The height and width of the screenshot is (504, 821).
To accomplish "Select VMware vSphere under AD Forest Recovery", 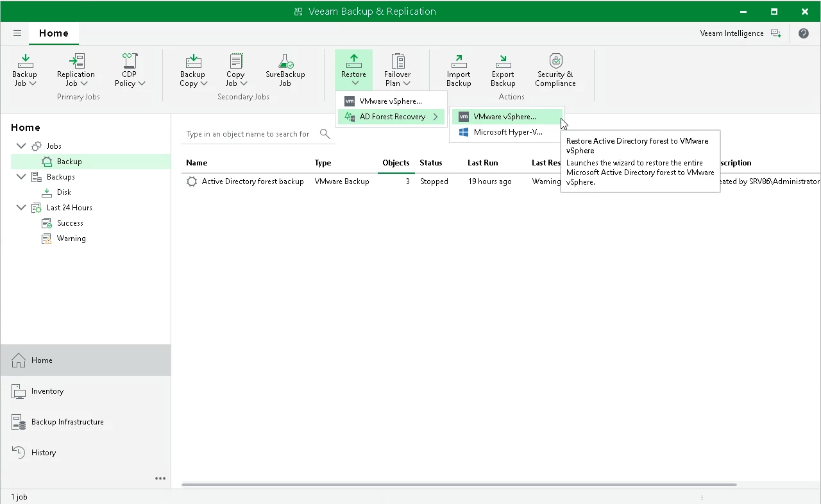I will (507, 117).
